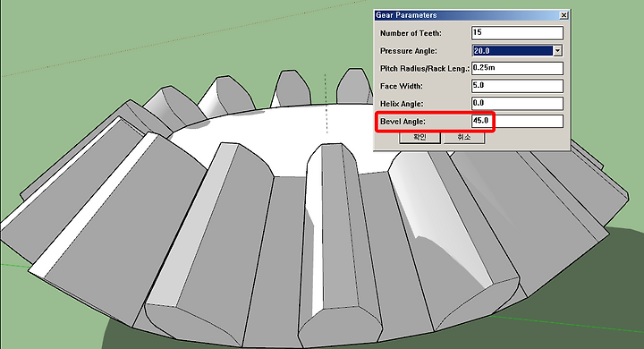Viewport: 644px width, 349px height.
Task: Click the 'Pitch Radius/Rack Leng.:' label
Action: click(425, 69)
